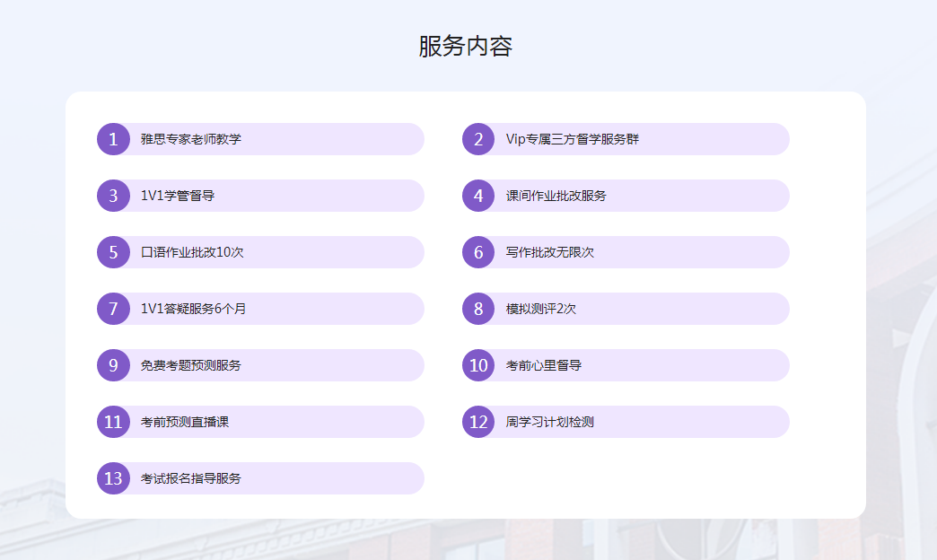
Task: Click the 服务内容 heading
Action: tap(465, 47)
